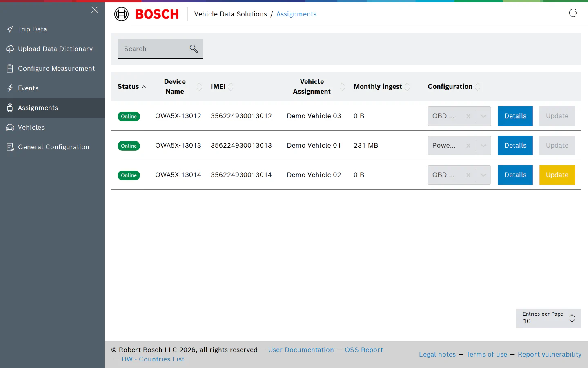This screenshot has height=368, width=588.
Task: Select device name OWA5X-13014
Action: click(x=178, y=175)
